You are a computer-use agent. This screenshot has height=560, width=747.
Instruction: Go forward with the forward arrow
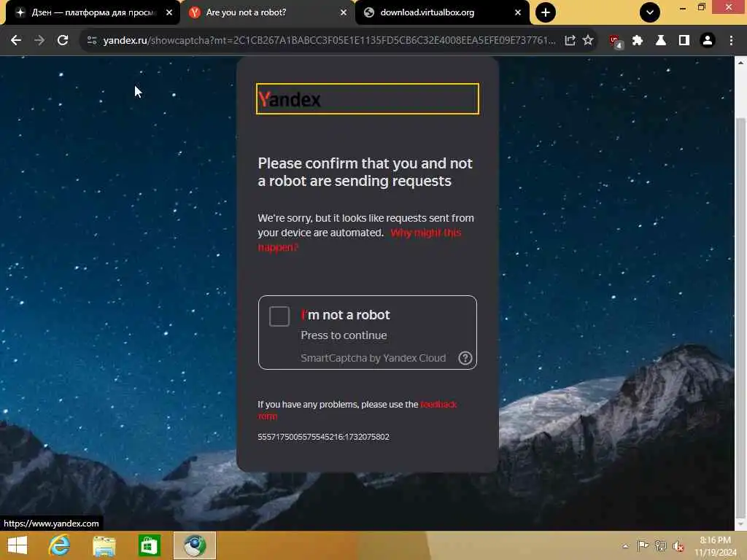pos(39,41)
